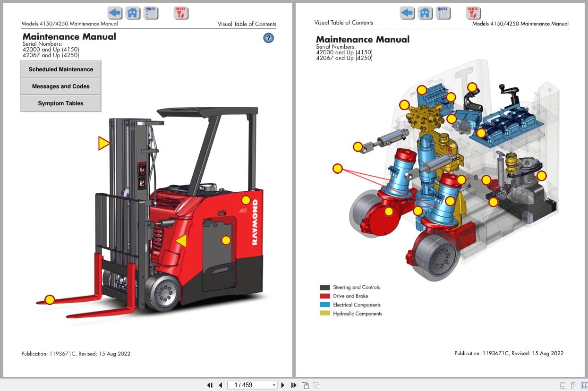Click hotspot left of yellow hydraulic manifold

404,105
